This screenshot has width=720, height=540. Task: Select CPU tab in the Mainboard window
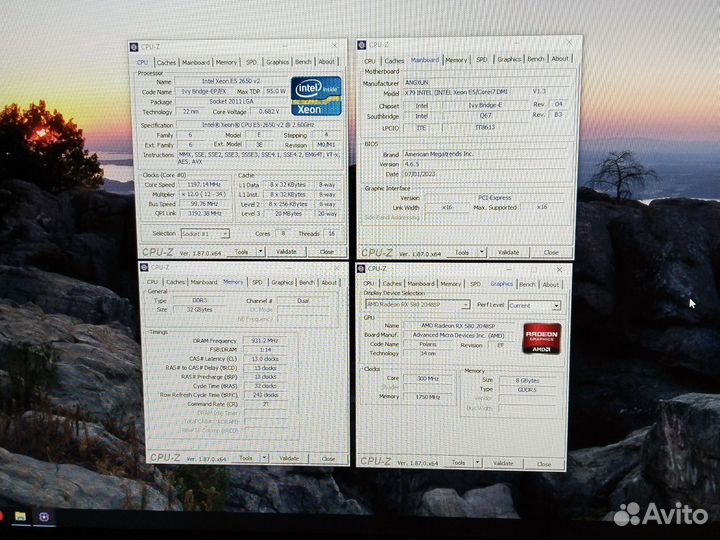point(370,61)
